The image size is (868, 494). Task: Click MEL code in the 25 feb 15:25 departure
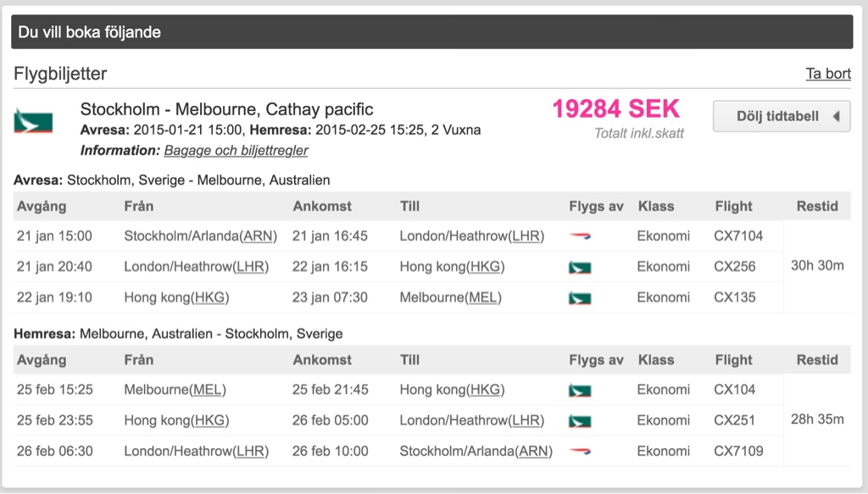[208, 391]
